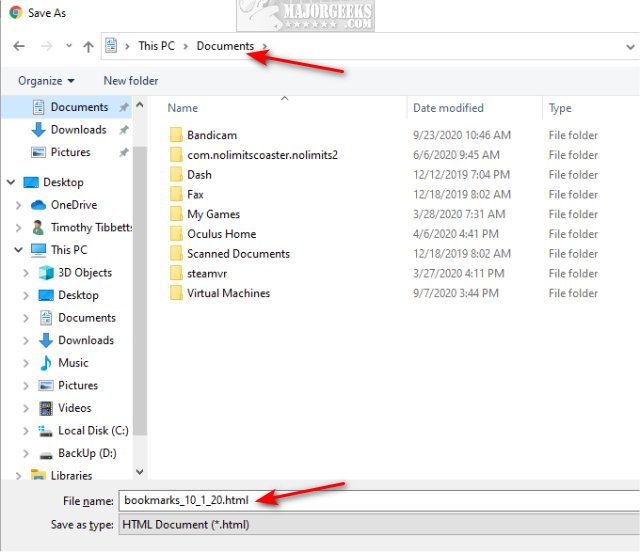Open the Save as type dropdown
Image resolution: width=640 pixels, height=552 pixels.
coord(379,524)
